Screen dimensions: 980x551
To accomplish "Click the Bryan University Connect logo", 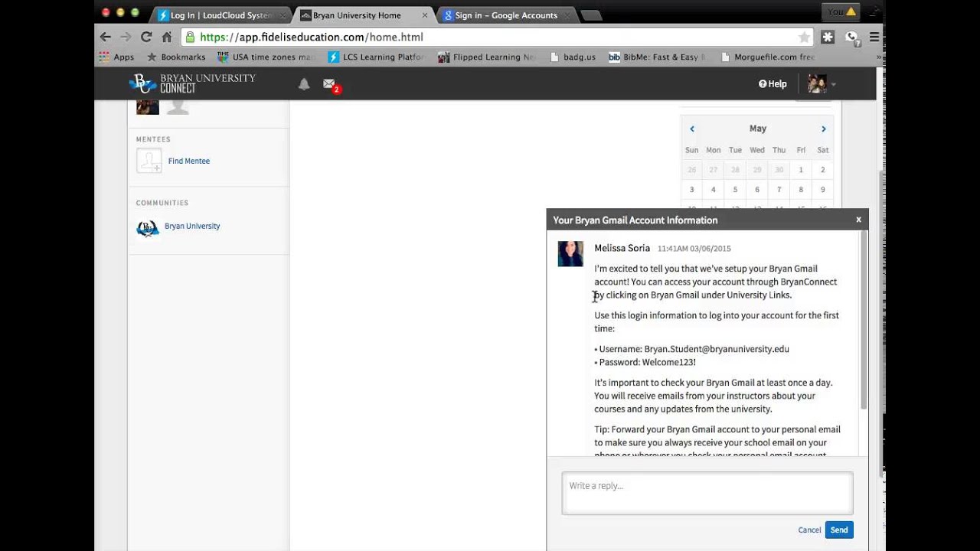I will (192, 83).
